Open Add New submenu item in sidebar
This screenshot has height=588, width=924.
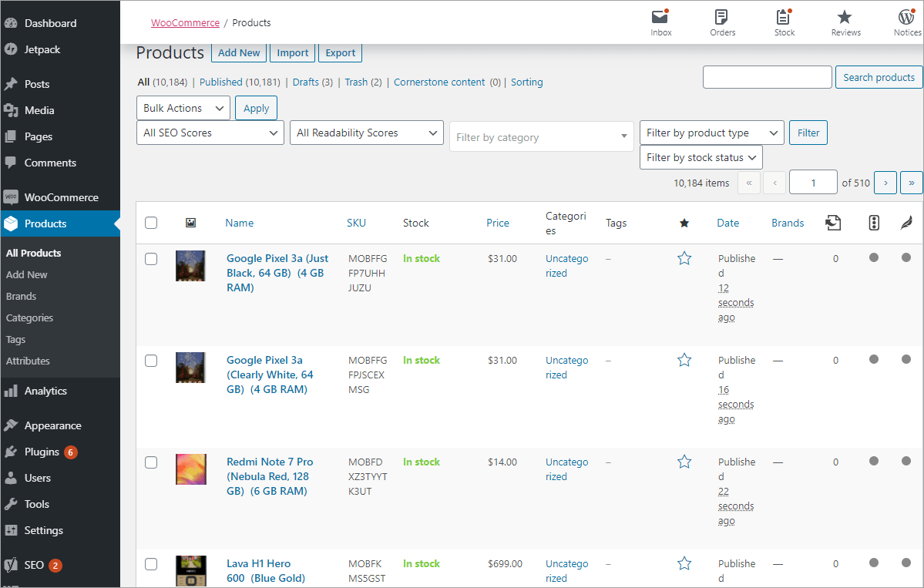(x=26, y=274)
